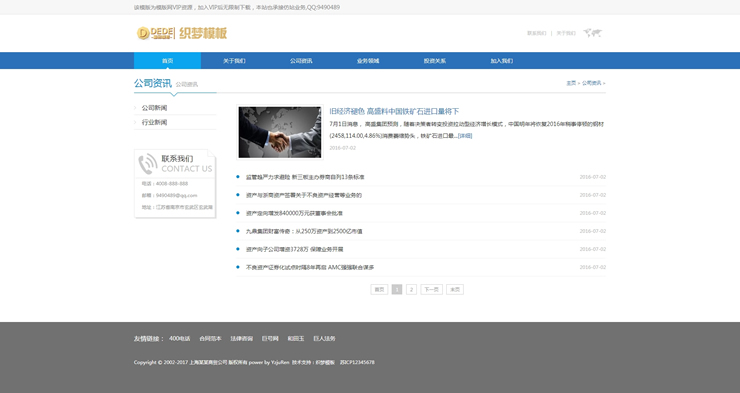This screenshot has width=740, height=393.
Task: Go to 公司资讯 in the nav bar
Action: point(301,61)
